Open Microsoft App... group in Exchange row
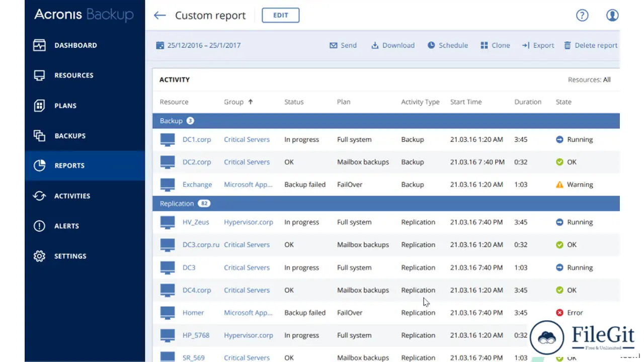Viewport: 644px width, 362px height. [x=248, y=185]
